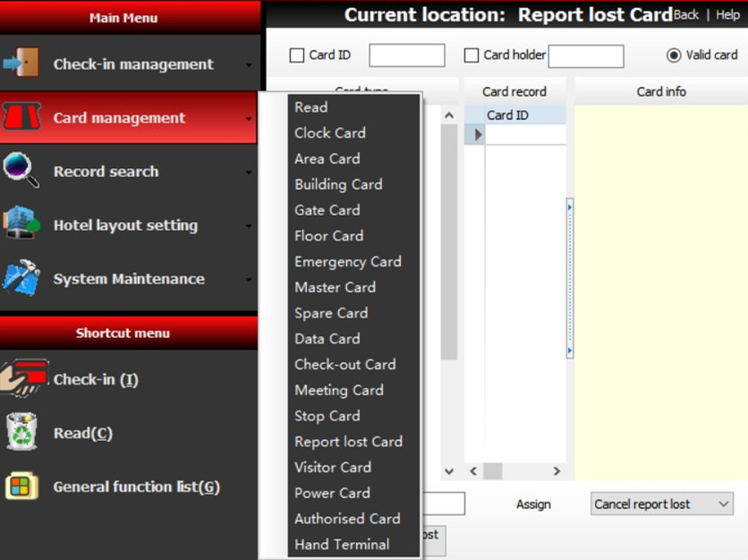The height and width of the screenshot is (560, 748).
Task: Click the Card ID input field
Action: (x=407, y=55)
